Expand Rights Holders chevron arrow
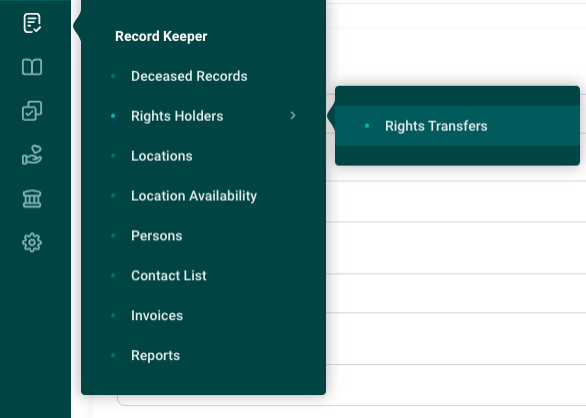The image size is (586, 418). click(293, 116)
